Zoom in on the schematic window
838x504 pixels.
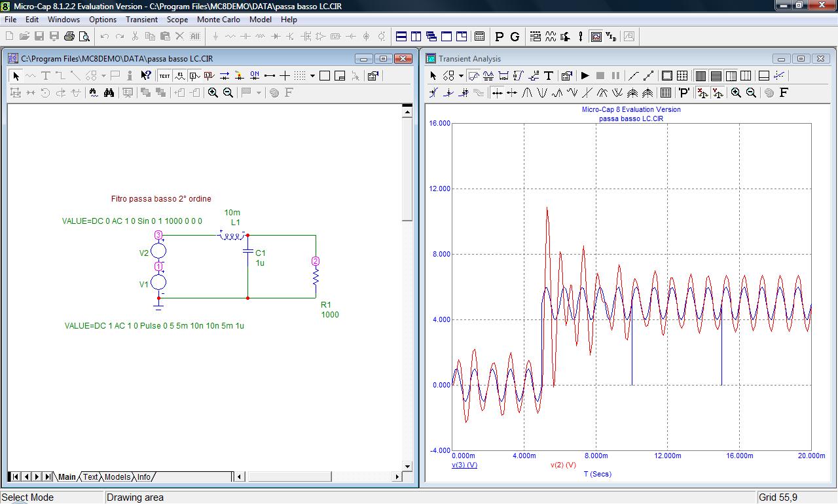tap(213, 93)
